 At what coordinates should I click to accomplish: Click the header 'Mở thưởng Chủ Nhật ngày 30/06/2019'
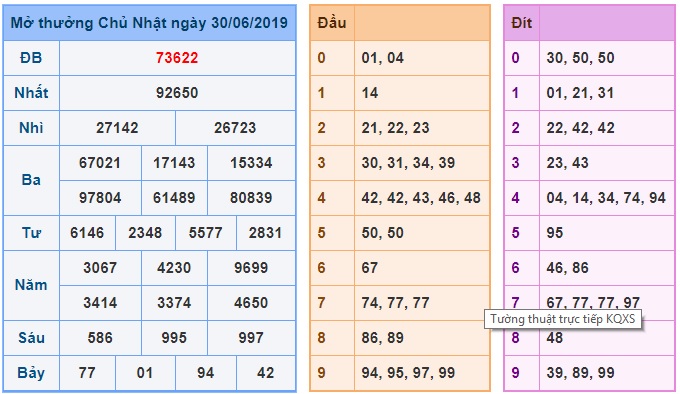point(149,23)
